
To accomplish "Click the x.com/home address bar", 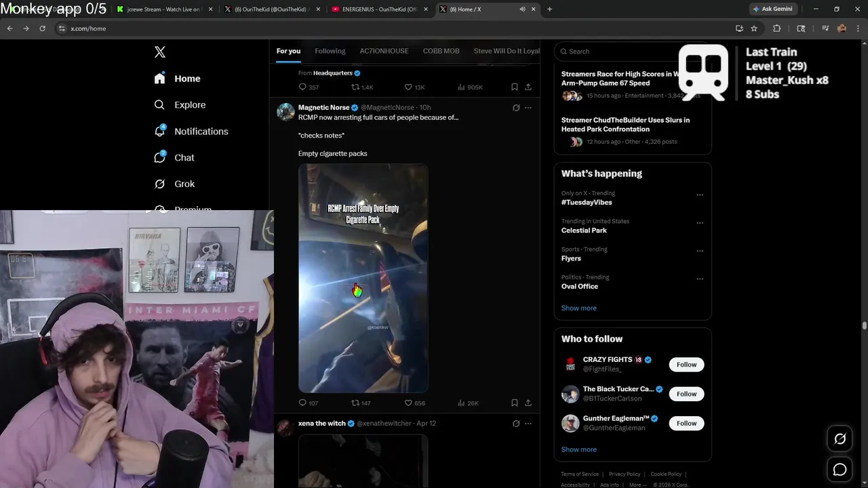I will (393, 28).
